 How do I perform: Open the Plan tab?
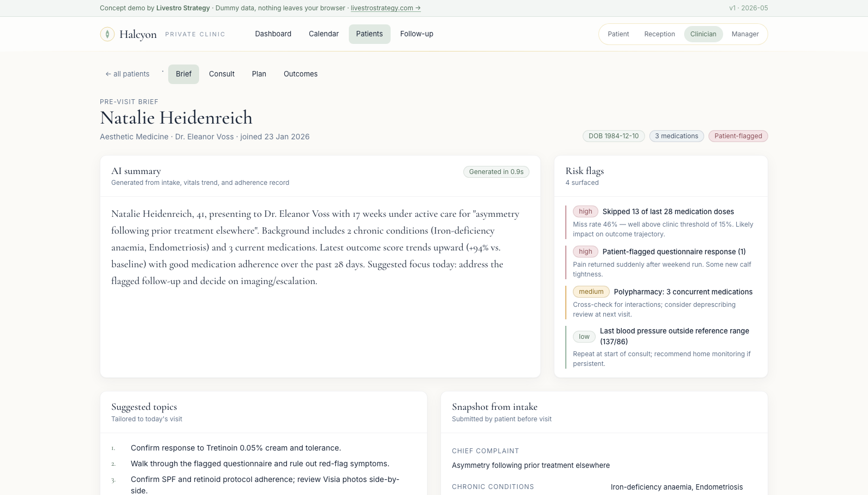[x=259, y=74]
